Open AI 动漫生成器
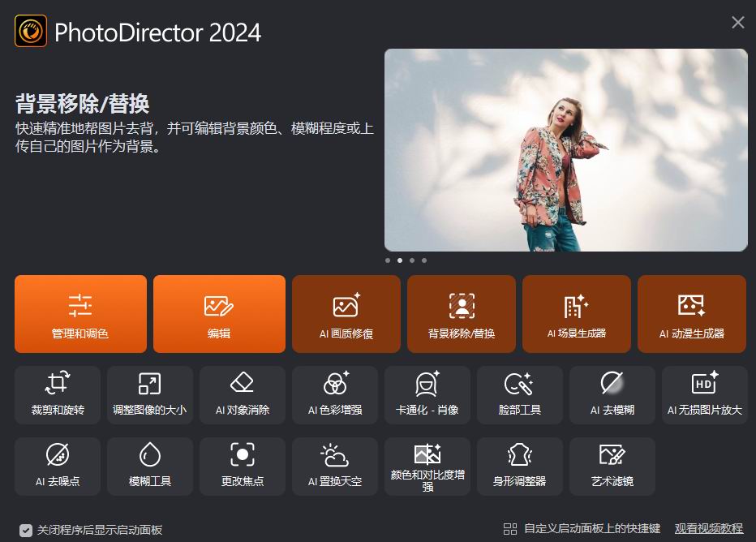 (692, 314)
